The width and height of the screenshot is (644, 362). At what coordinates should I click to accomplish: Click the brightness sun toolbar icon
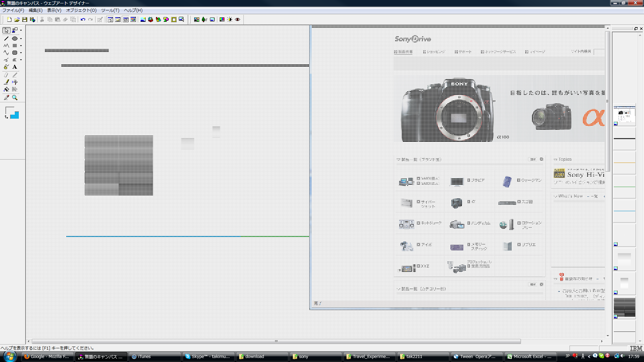pos(230,19)
